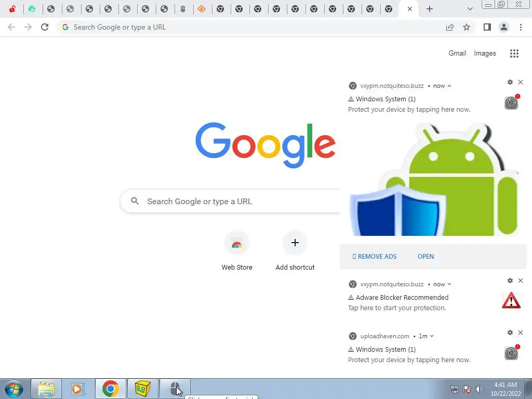
Task: Go back to previous page
Action: (11, 27)
